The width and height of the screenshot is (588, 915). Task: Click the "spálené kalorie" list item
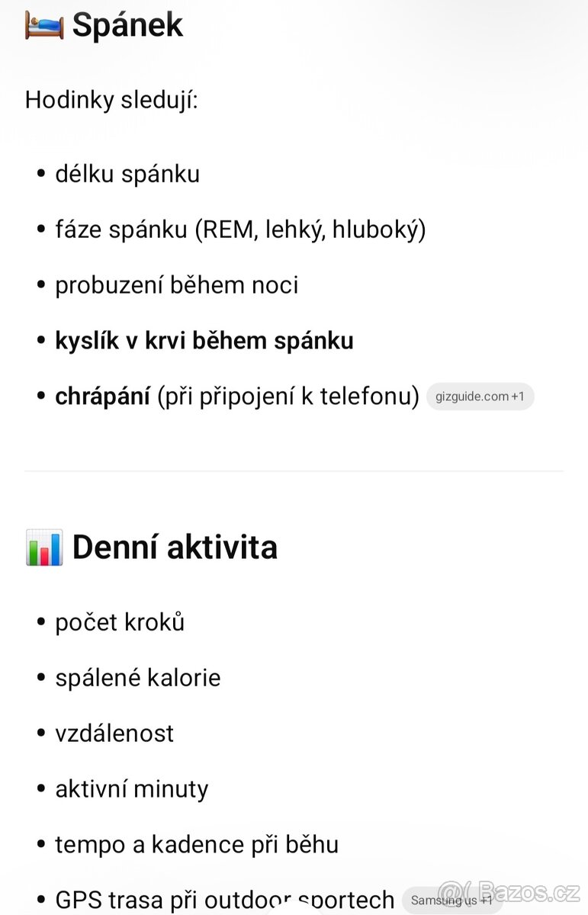[138, 678]
